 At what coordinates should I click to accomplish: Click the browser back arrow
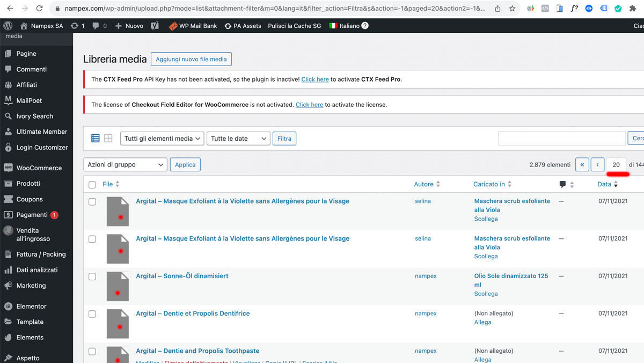pyautogui.click(x=10, y=9)
